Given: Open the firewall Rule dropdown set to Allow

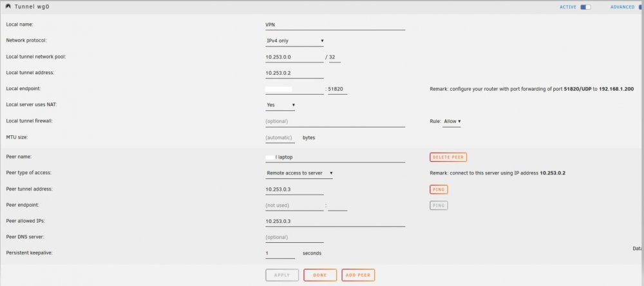Looking at the screenshot, I should tap(452, 122).
